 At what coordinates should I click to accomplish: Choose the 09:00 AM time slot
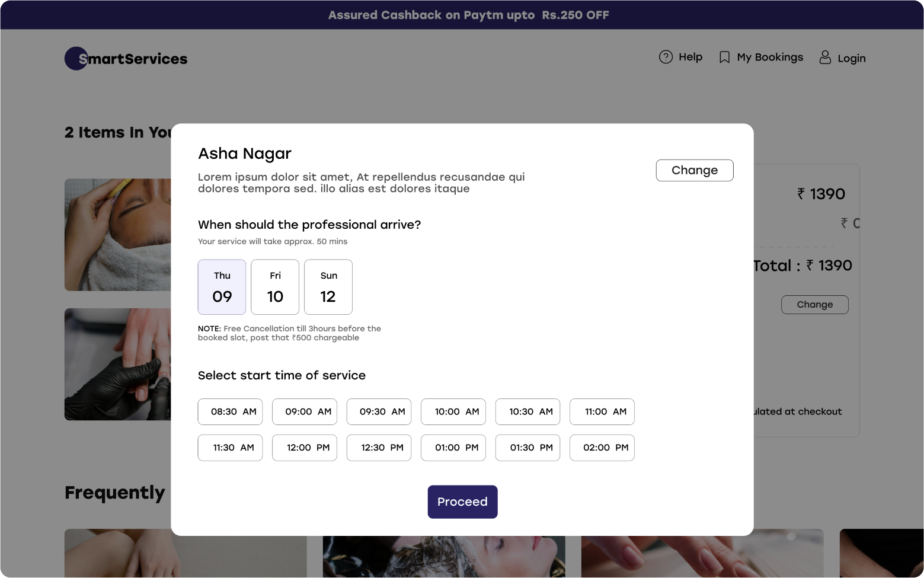[305, 411]
